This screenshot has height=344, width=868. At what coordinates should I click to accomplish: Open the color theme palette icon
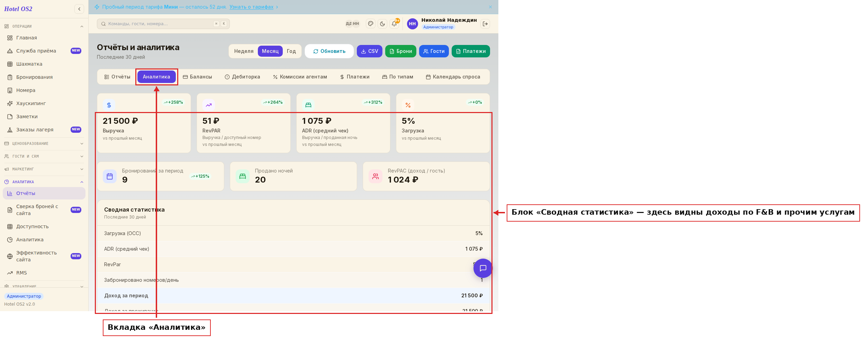coord(371,24)
